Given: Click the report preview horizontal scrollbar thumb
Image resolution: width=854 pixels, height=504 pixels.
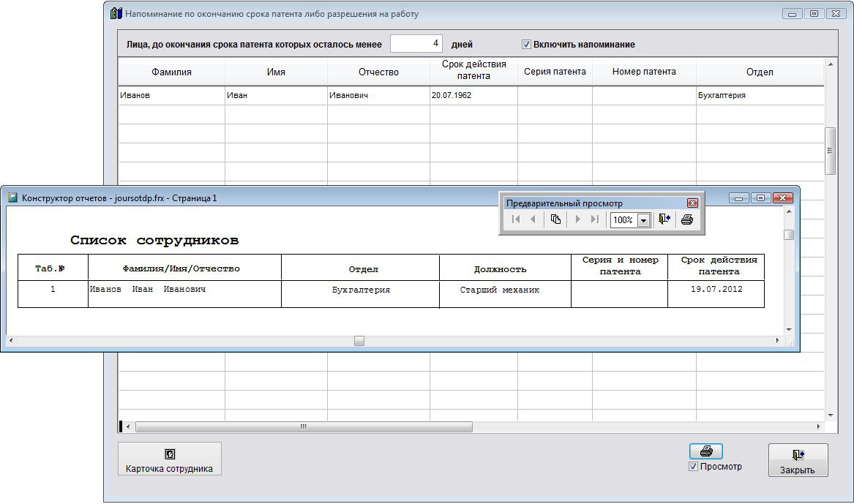Looking at the screenshot, I should coord(359,341).
